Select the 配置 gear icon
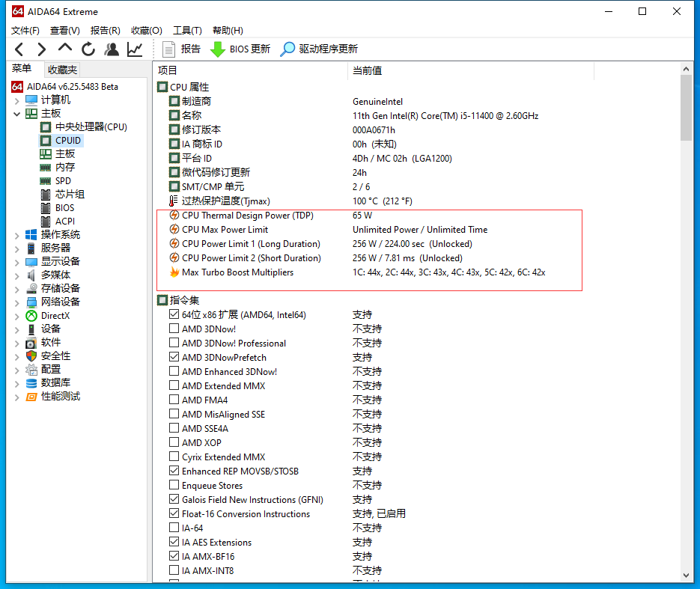The height and width of the screenshot is (589, 700). click(31, 370)
